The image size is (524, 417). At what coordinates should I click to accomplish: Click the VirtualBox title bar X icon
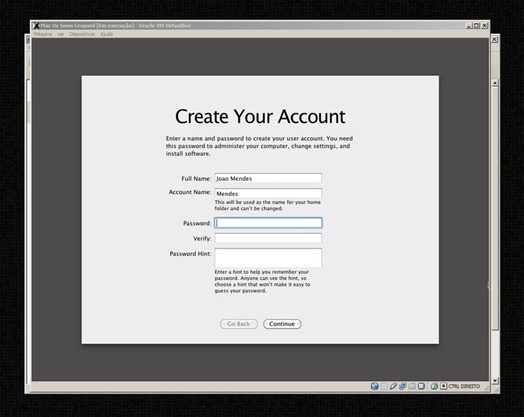coord(36,25)
